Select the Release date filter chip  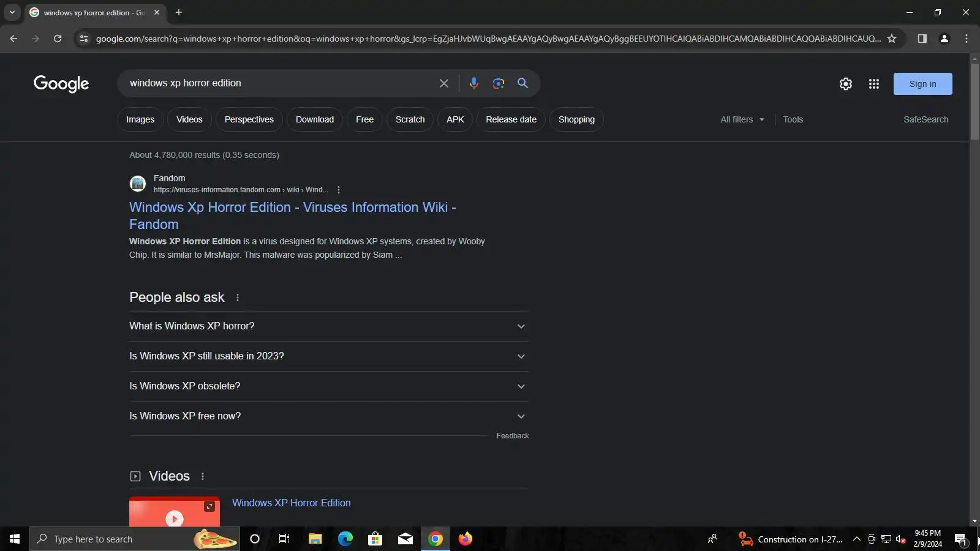pyautogui.click(x=511, y=119)
